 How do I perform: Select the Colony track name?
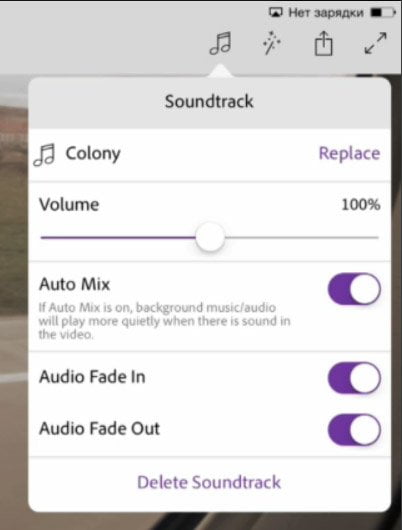point(93,154)
